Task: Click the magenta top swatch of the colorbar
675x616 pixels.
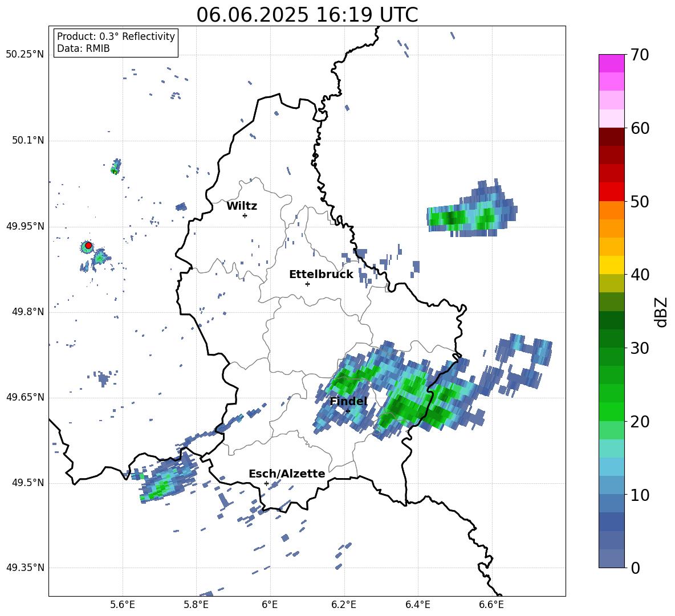Action: [611, 63]
